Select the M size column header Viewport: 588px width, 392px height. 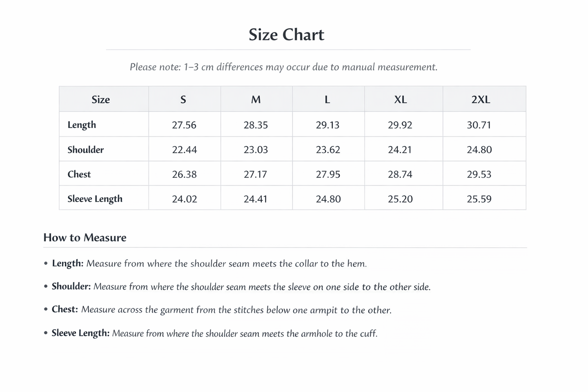point(256,100)
